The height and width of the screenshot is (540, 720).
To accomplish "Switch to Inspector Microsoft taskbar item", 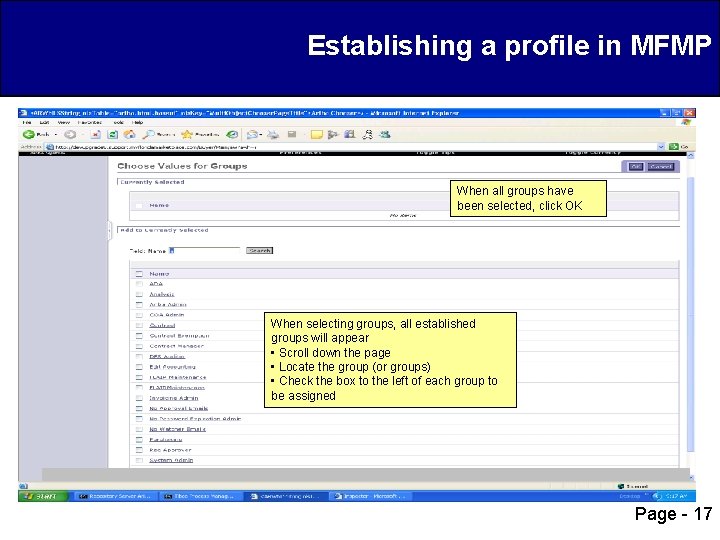I will coord(371,496).
